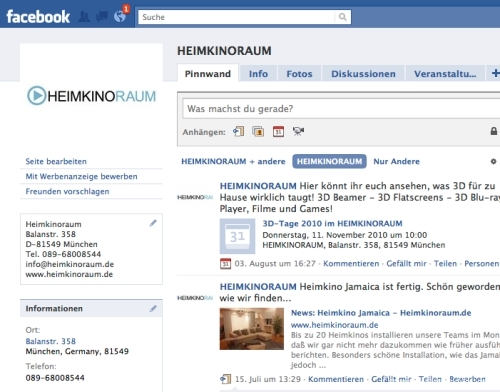
Task: Edit the address box with pencil icon
Action: click(153, 223)
